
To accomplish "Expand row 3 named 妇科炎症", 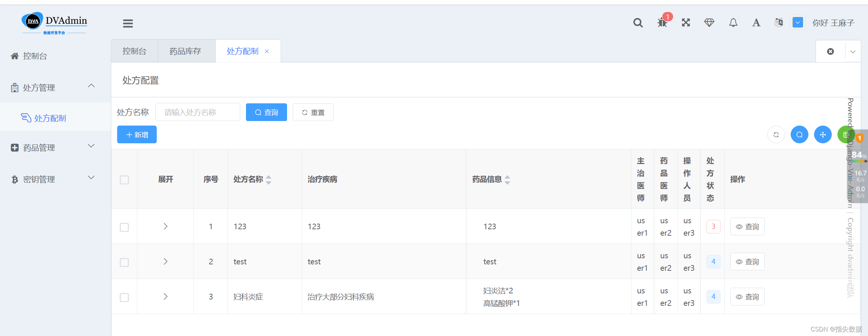I will tap(165, 296).
